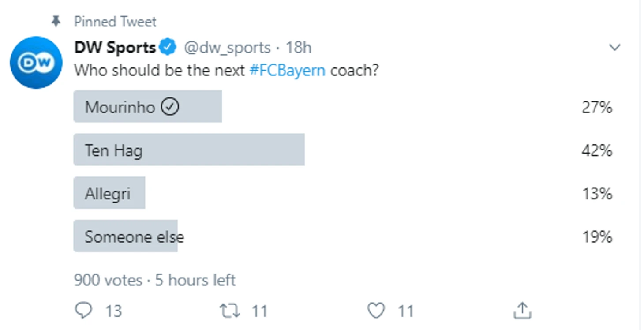Click the @dw_sports handle
Screen dimensions: 644x330
point(227,47)
